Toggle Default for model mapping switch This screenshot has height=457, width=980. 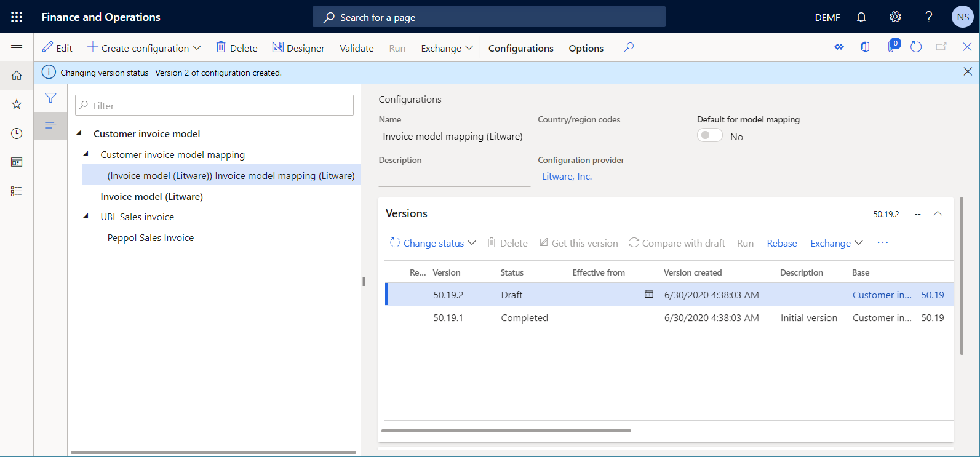[709, 136]
